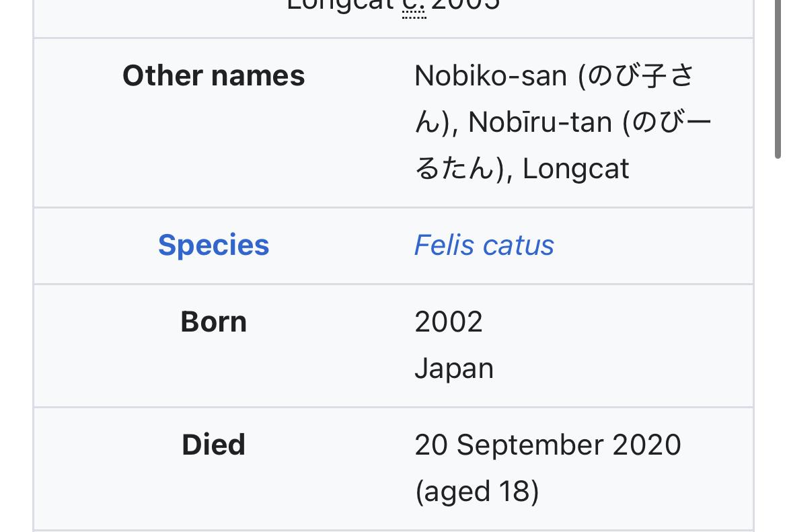Viewport: 787px width, 532px height.
Task: Click the date '20 September 2020'
Action: [x=548, y=445]
